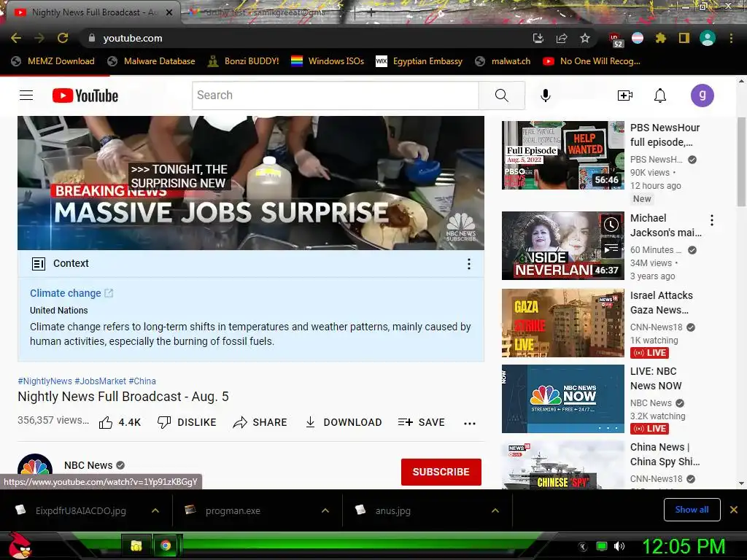Click the DISLIKE thumbs down button

187,422
